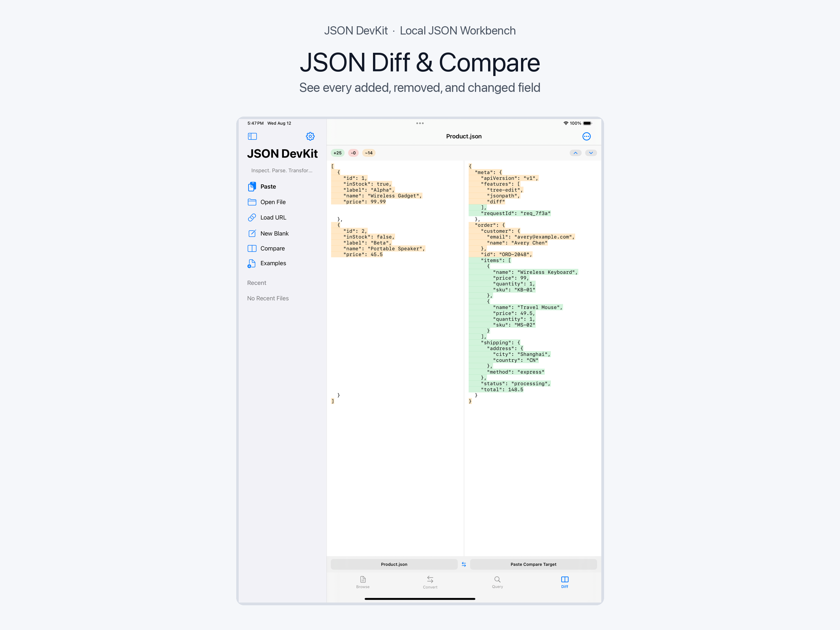
Task: Jump to next difference chevron
Action: [591, 153]
